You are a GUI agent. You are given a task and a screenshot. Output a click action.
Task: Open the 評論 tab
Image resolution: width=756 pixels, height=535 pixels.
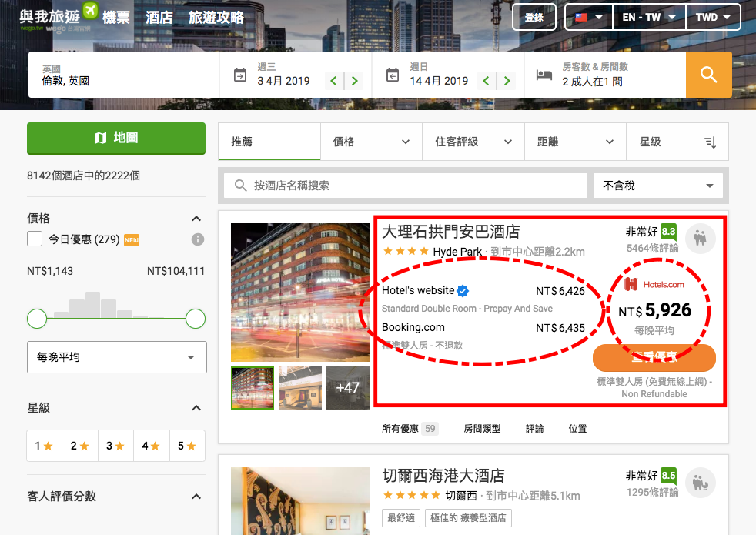(x=534, y=429)
